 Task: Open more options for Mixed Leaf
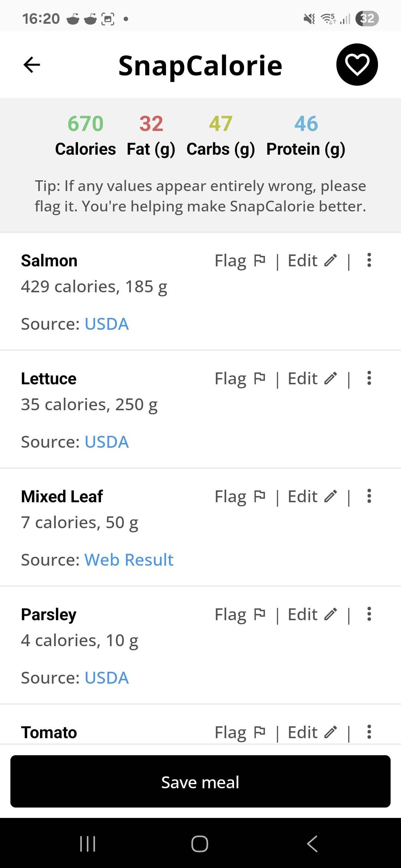coord(369,496)
